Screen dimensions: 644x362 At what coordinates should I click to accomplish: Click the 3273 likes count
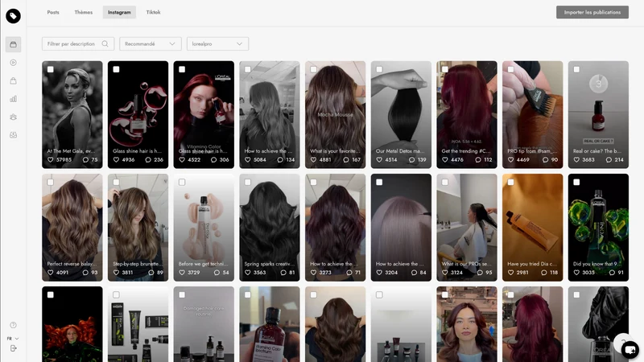tap(325, 273)
